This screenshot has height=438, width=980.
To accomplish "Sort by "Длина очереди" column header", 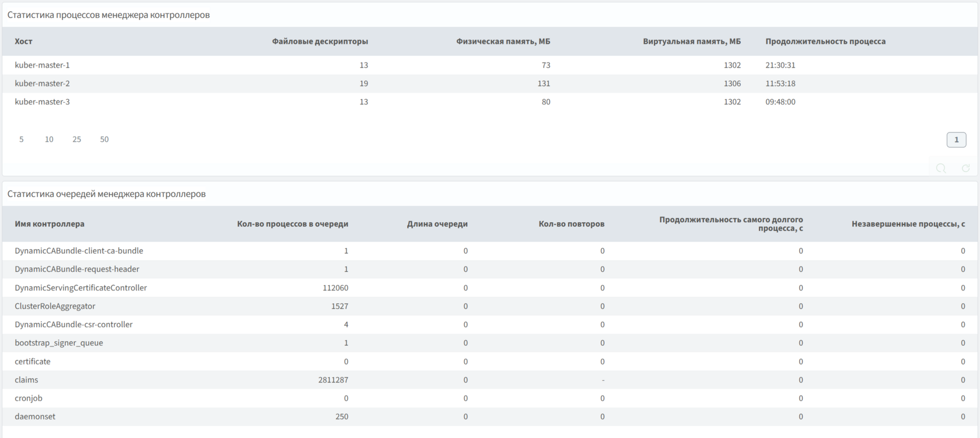I will (437, 224).
